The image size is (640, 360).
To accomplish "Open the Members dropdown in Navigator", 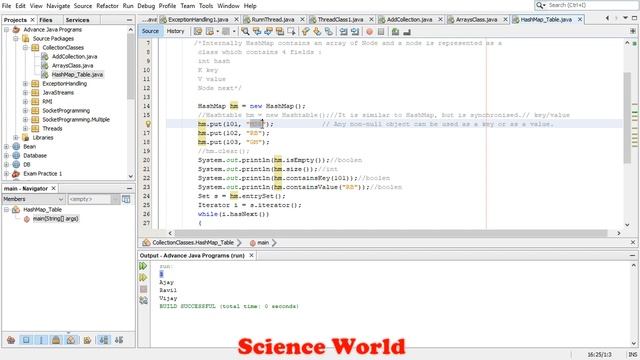I will pyautogui.click(x=33, y=199).
